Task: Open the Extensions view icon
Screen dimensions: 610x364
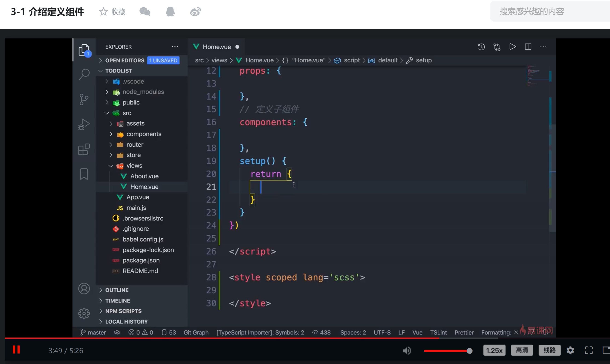Action: tap(84, 149)
